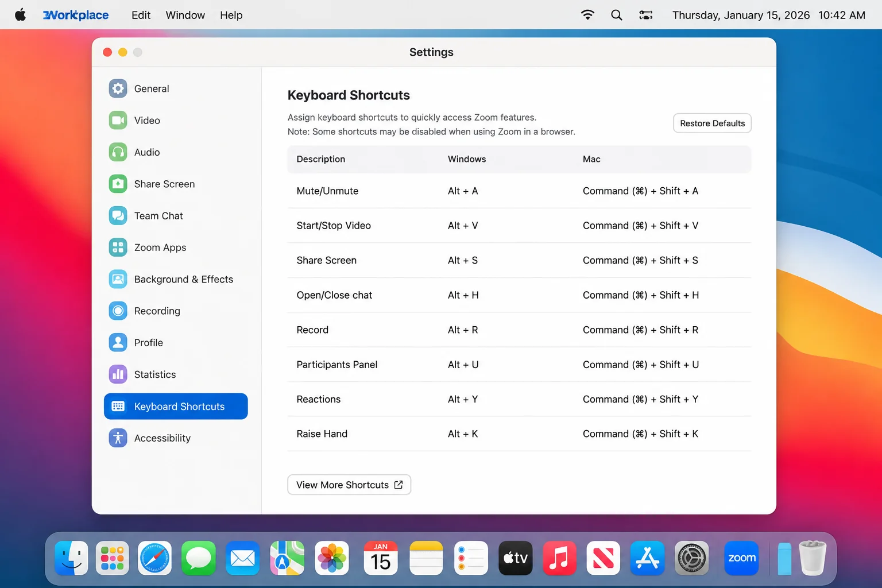Open the Window menu

pos(185,15)
